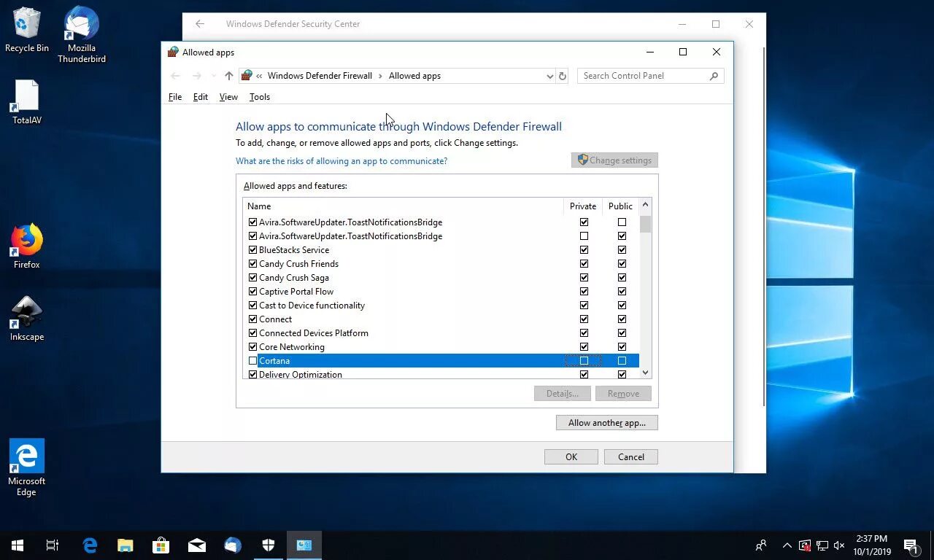Click the greyed-out forward arrow in Allowed apps
This screenshot has height=560, width=934.
(196, 76)
